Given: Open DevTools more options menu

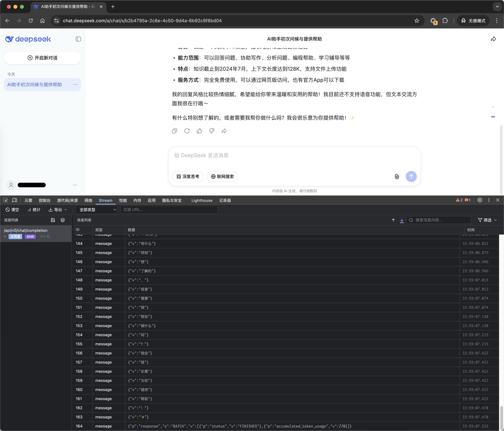Looking at the screenshot, I should 489,200.
